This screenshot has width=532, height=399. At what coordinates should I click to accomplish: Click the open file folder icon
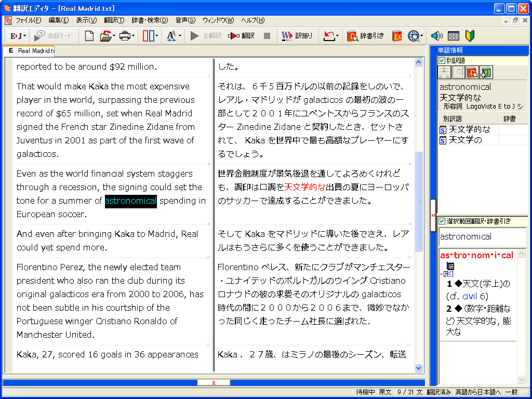pyautogui.click(x=106, y=36)
